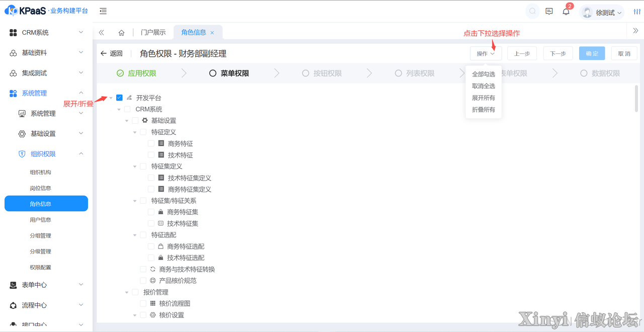This screenshot has width=644, height=332.
Task: Click the 基础设置 sidebar gear icon
Action: pos(22,134)
